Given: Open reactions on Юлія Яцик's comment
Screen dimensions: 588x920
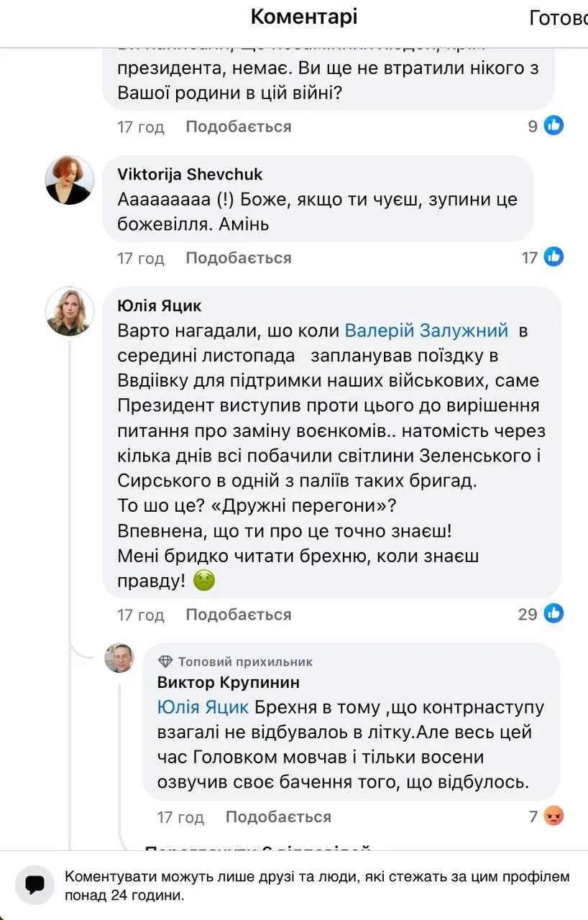Looking at the screenshot, I should (553, 613).
